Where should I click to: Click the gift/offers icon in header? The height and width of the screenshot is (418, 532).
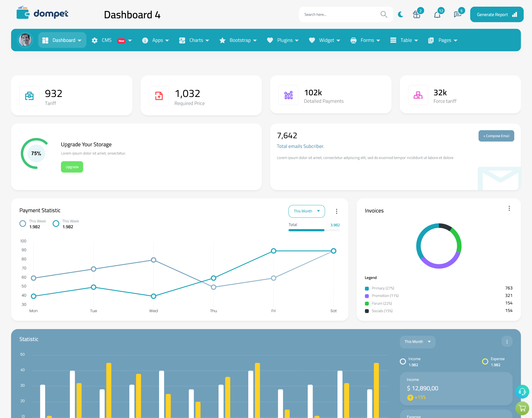pos(417,14)
